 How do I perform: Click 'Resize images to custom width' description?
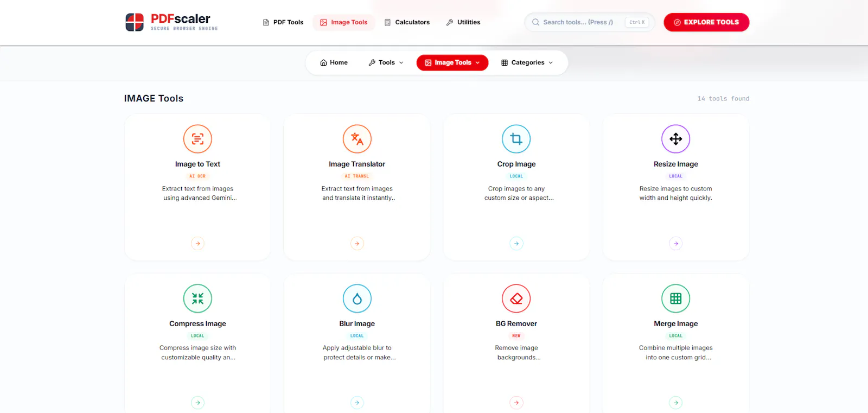click(676, 193)
